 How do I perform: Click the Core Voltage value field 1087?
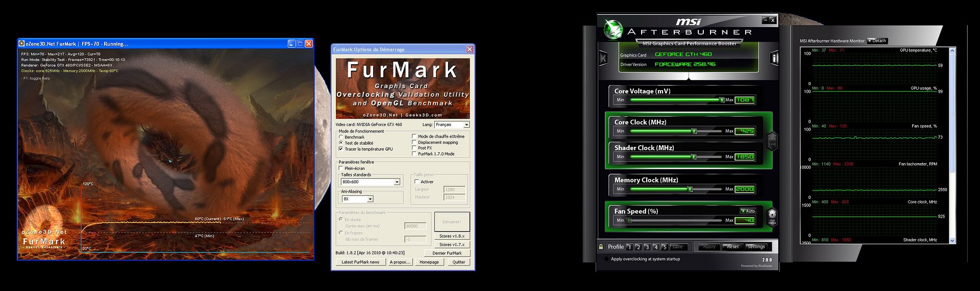coord(745,100)
